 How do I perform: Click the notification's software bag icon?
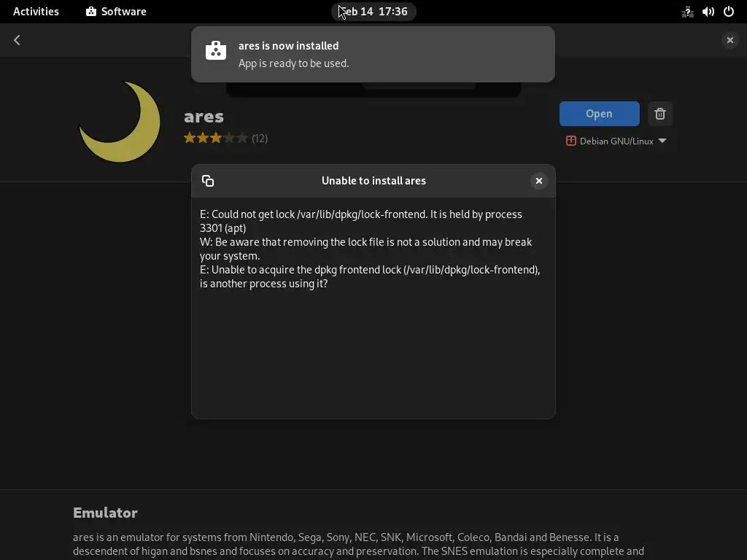[x=216, y=50]
